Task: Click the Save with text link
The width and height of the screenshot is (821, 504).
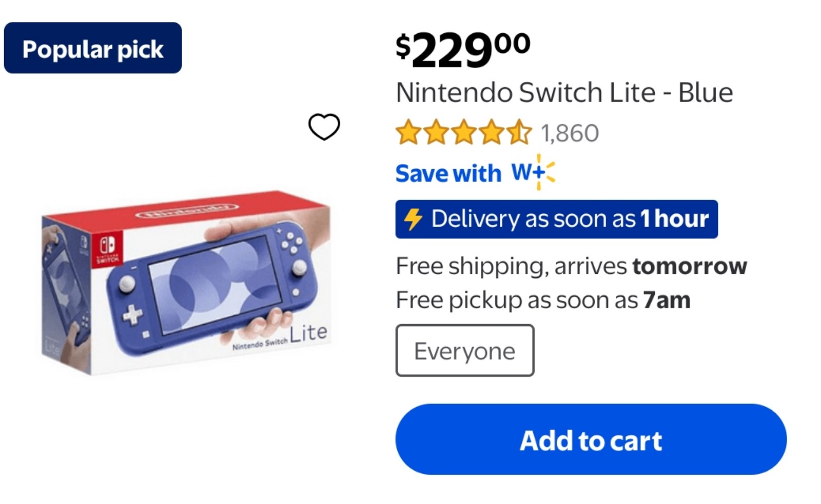Action: click(448, 173)
